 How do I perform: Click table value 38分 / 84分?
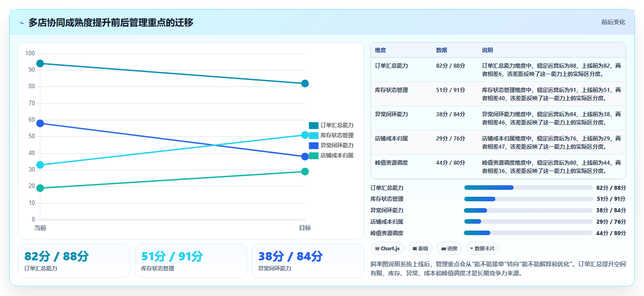tap(451, 114)
